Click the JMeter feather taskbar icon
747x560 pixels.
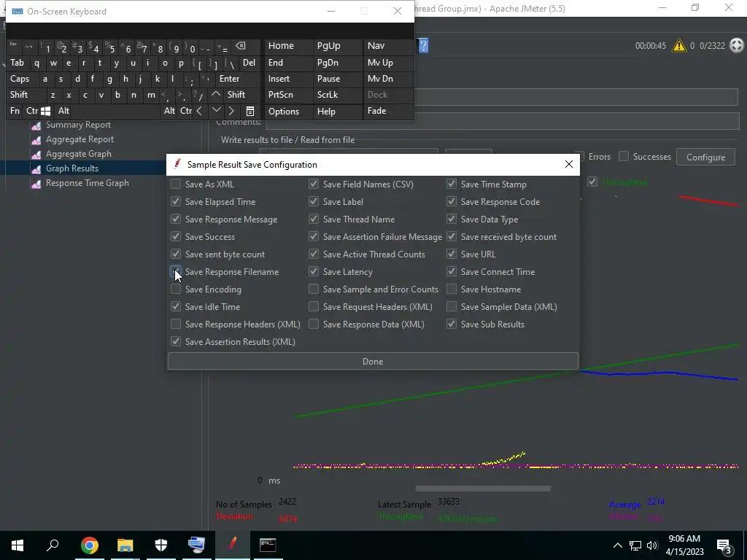[233, 544]
